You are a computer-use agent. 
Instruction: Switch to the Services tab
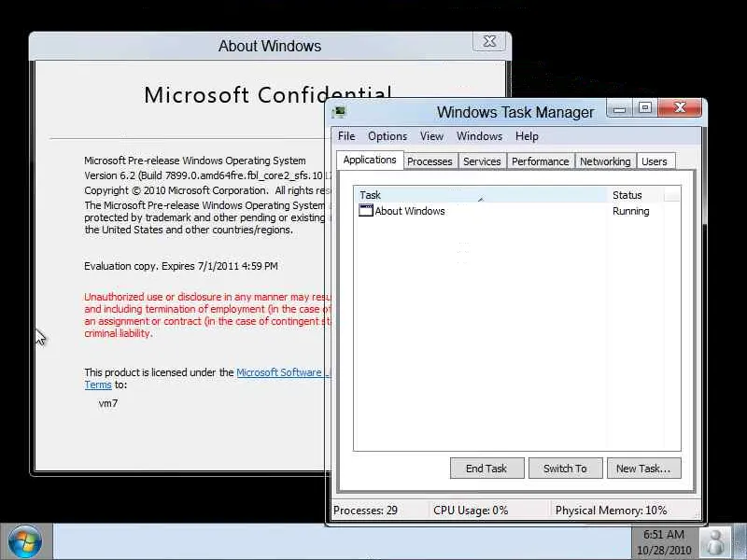point(482,161)
